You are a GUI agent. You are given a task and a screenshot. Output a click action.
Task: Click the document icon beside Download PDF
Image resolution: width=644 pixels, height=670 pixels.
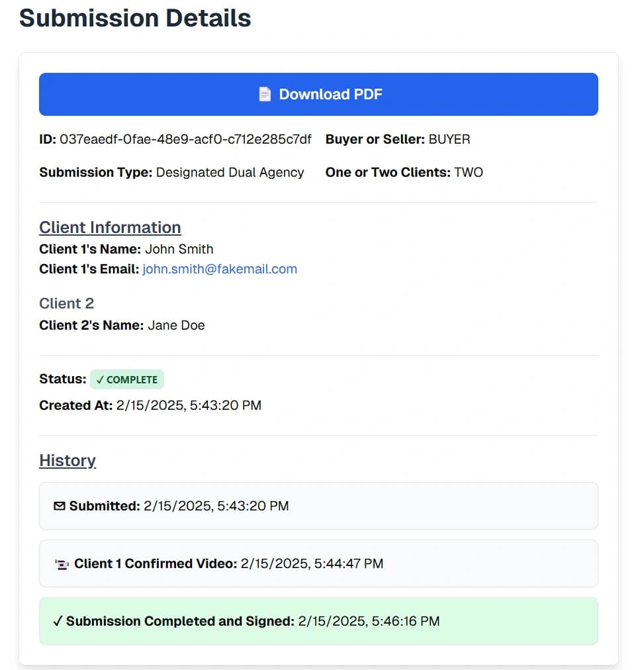click(265, 94)
